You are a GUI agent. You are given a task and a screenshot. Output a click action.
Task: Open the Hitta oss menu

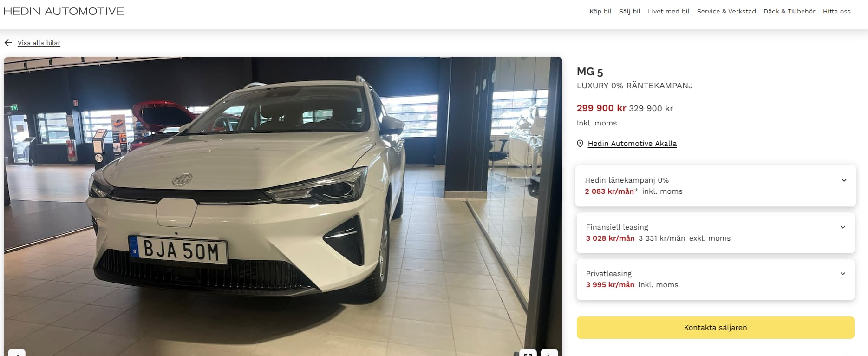click(x=837, y=11)
